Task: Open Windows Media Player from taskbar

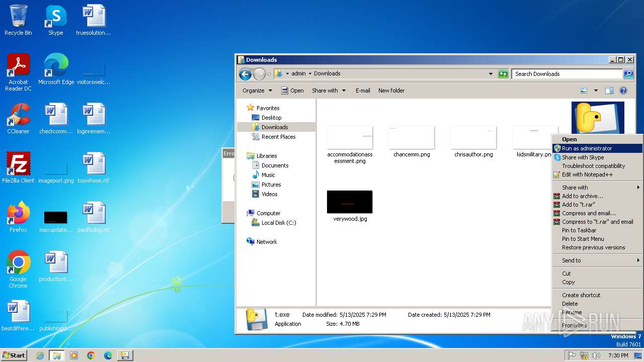Action: click(74, 355)
